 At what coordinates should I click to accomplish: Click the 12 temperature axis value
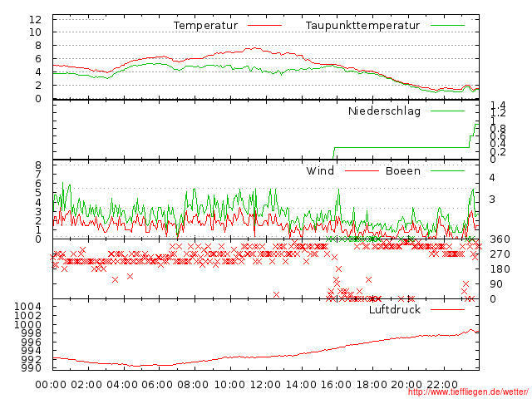35,19
